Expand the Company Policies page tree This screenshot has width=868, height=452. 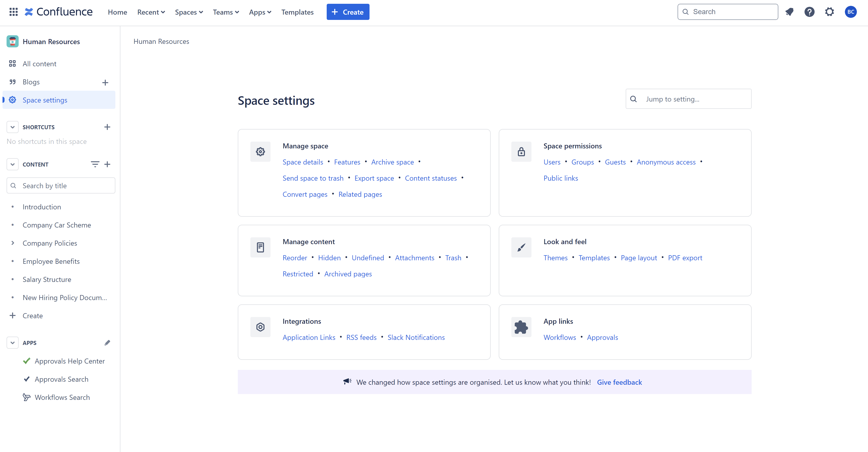pyautogui.click(x=12, y=243)
